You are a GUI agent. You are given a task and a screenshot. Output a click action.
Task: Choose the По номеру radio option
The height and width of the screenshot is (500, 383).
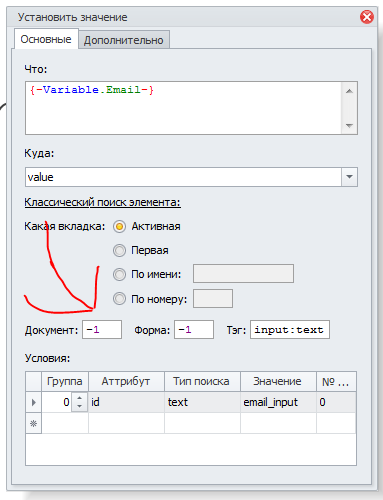click(x=119, y=299)
